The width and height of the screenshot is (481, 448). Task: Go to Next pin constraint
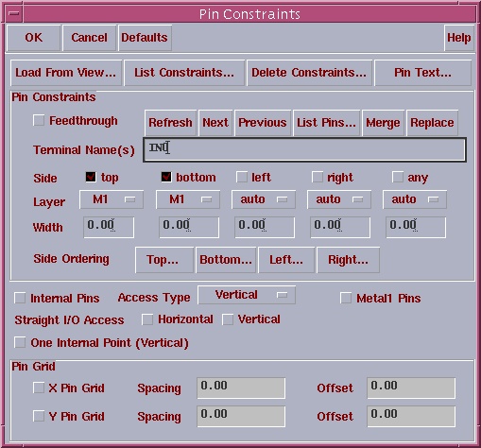215,123
